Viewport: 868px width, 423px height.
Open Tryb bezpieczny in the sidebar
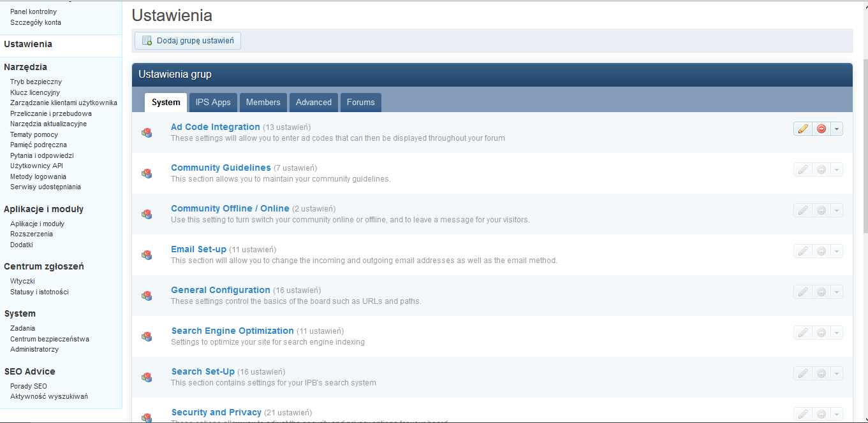click(x=36, y=82)
